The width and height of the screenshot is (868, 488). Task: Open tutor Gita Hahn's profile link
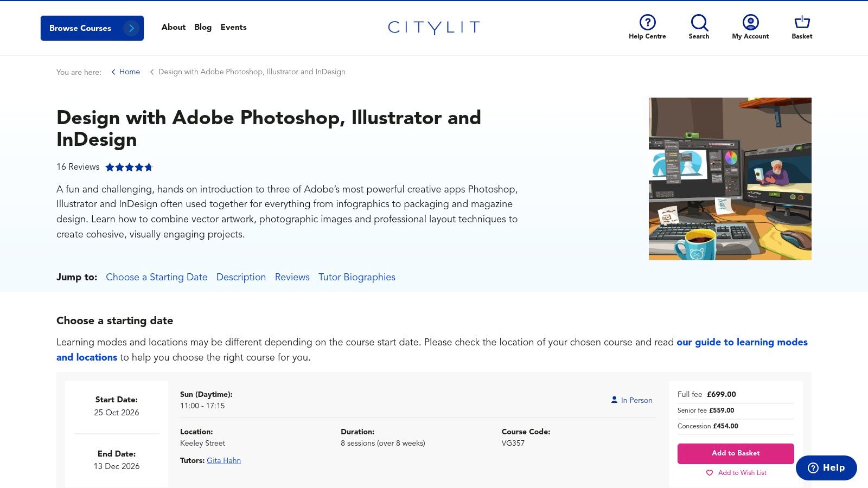224,460
